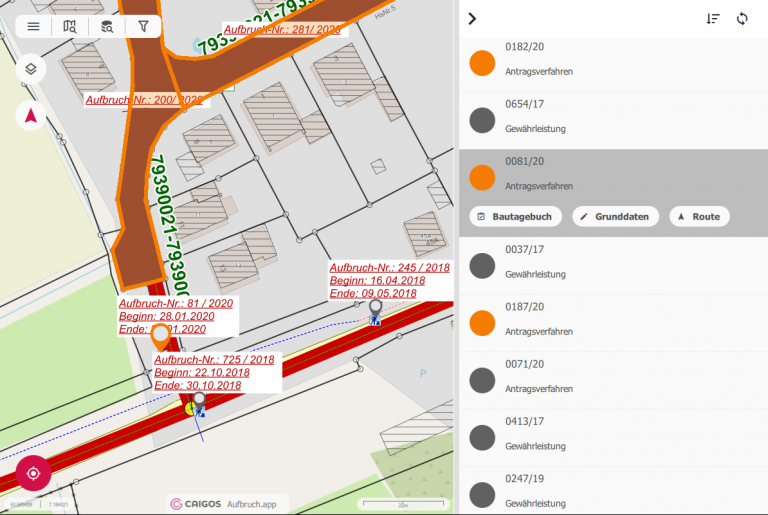
Task: Click Antragsverfahren status text of 0182/20
Action: click(x=539, y=72)
